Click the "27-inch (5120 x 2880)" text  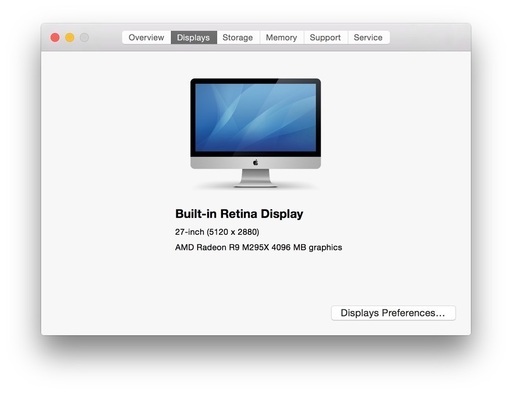217,232
